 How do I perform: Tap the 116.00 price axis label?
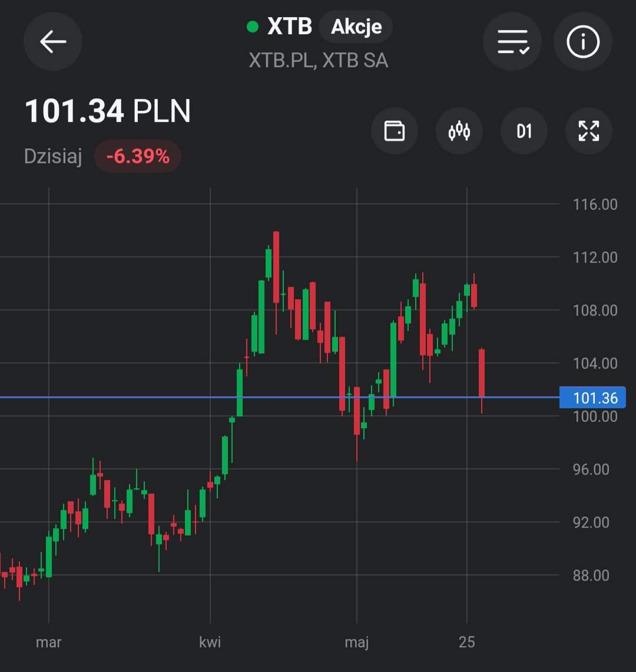click(595, 204)
